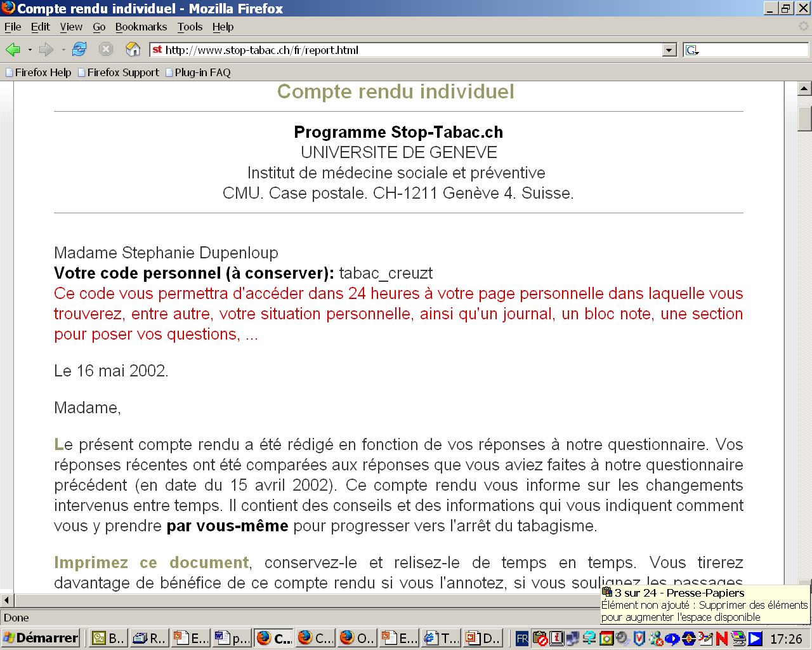The image size is (812, 650).
Task: Open the Back history dropdown arrow
Action: 30,50
